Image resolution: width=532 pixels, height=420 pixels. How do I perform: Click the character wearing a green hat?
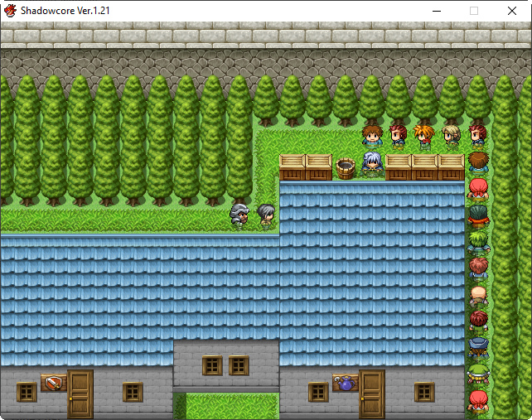pyautogui.click(x=478, y=374)
